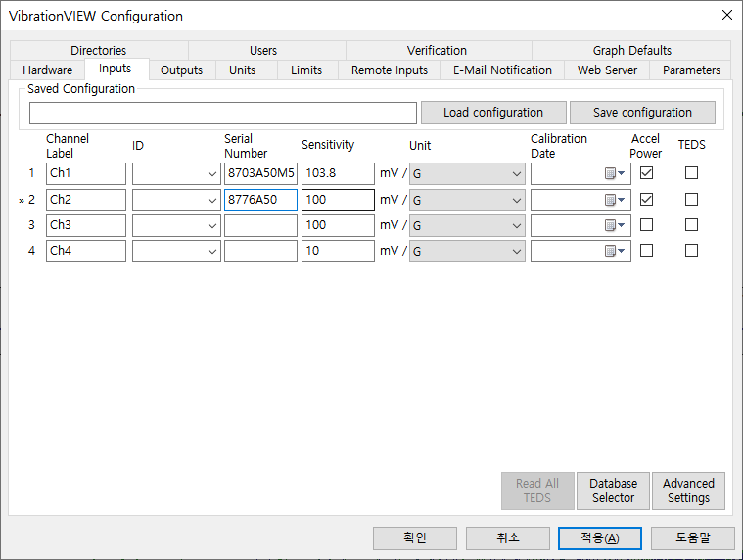Edit the Ch3 channel label field
This screenshot has height=560, width=743.
[86, 225]
